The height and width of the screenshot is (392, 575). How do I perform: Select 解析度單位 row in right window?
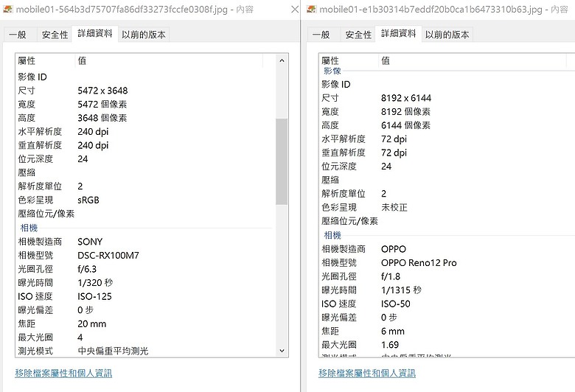tap(447, 194)
